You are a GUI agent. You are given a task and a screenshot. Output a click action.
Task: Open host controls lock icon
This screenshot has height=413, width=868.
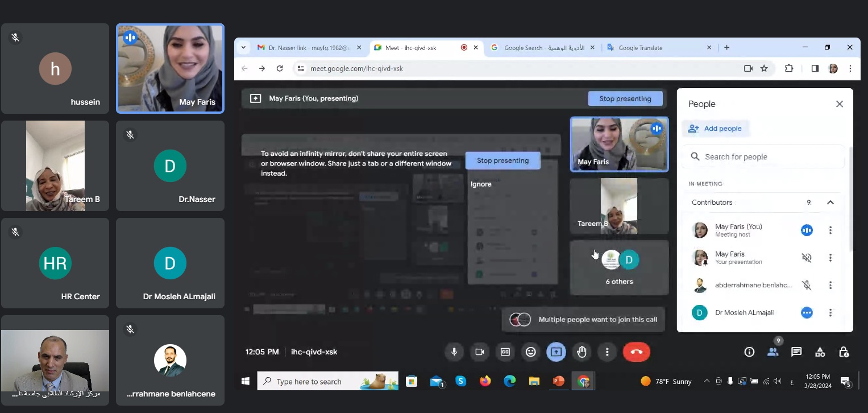pyautogui.click(x=844, y=352)
